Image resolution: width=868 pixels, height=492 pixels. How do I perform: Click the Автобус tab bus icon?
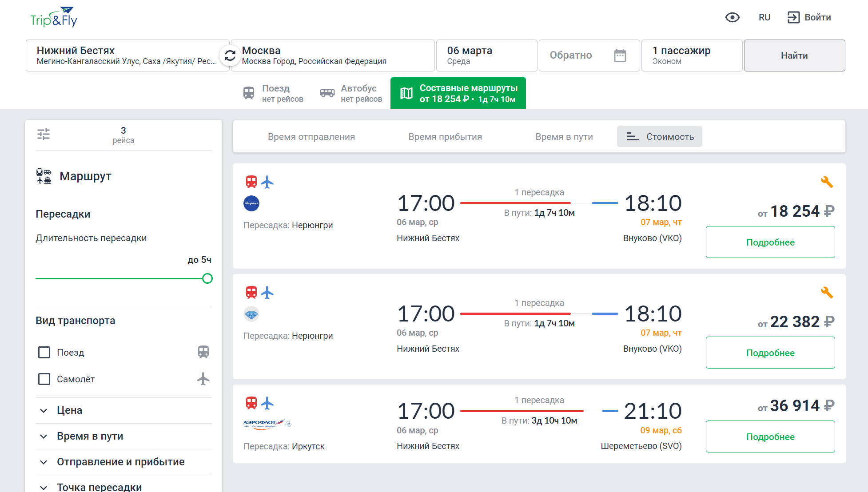coord(327,93)
